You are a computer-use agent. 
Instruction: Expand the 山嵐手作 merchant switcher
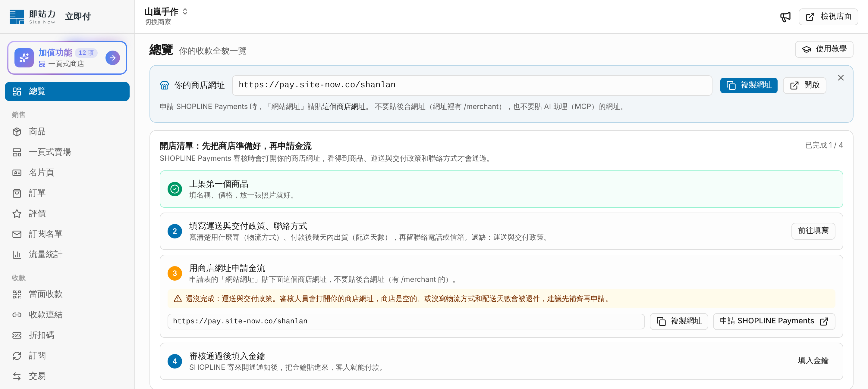click(166, 12)
